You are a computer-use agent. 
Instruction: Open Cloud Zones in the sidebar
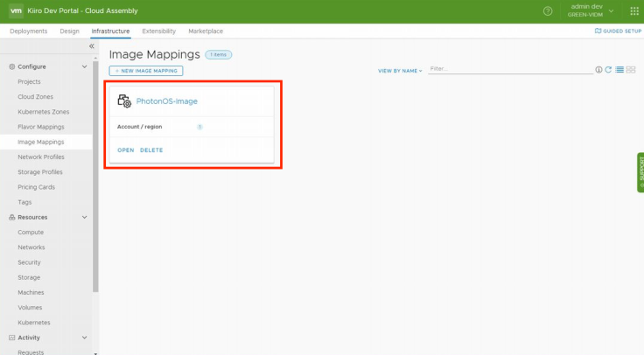coord(35,97)
